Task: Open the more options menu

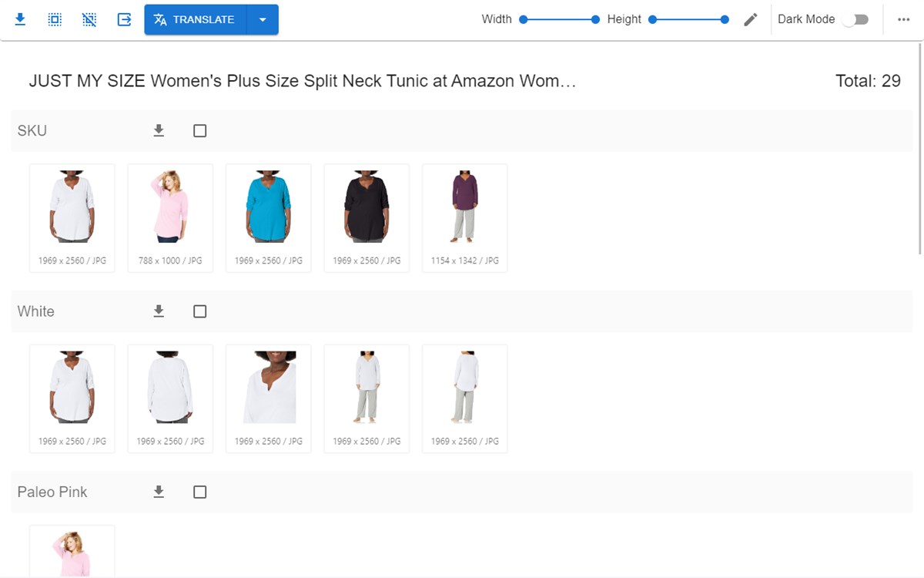Action: pyautogui.click(x=903, y=19)
